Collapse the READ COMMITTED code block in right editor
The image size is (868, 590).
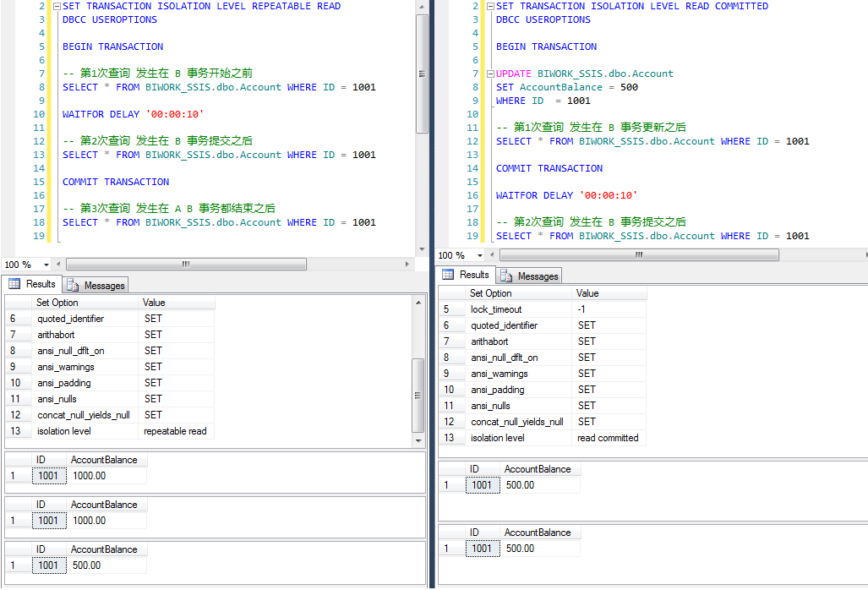coord(490,6)
